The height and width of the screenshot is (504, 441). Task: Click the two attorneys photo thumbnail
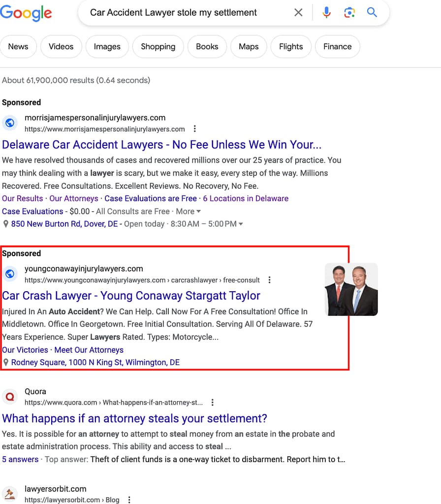click(351, 289)
